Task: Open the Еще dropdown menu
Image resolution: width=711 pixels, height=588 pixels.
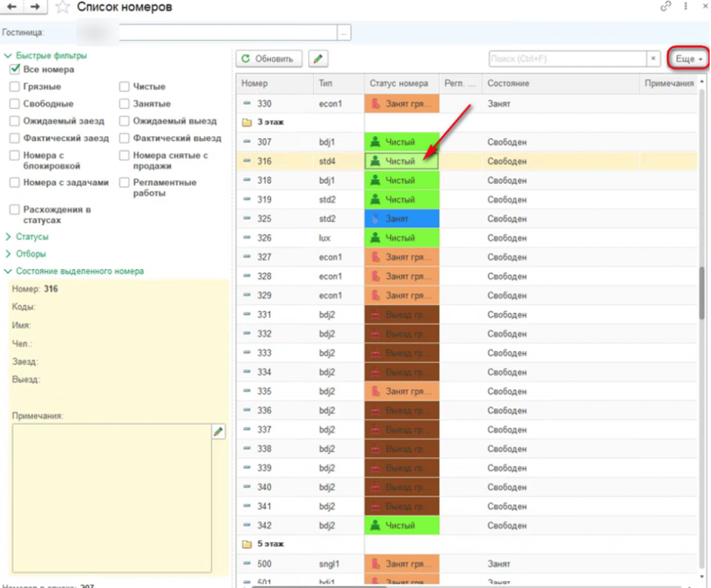Action: pyautogui.click(x=688, y=59)
